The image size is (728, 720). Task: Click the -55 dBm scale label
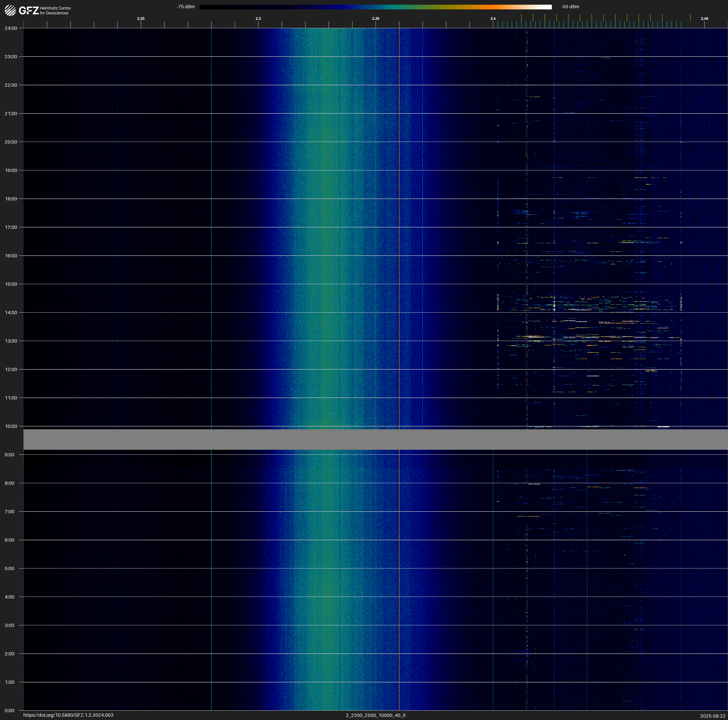pos(570,7)
